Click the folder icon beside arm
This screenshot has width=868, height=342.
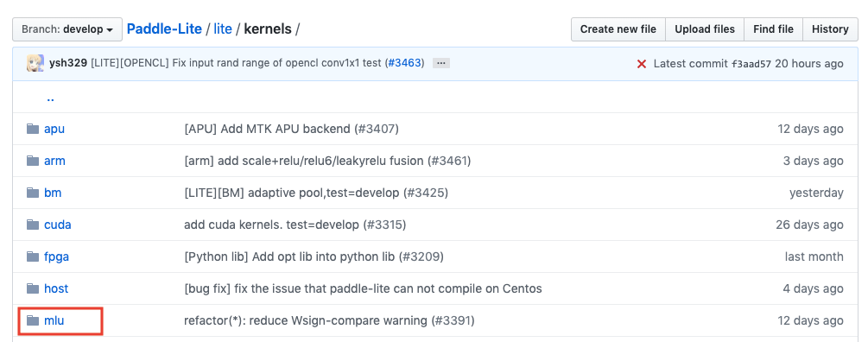[x=33, y=161]
